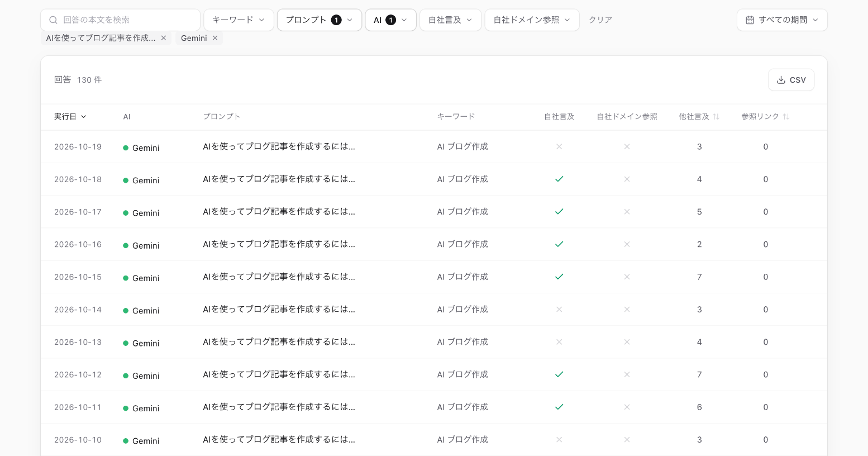The height and width of the screenshot is (456, 868).
Task: Click AI ブログ作成 keyword in 2026-10-12 row
Action: pyautogui.click(x=462, y=374)
